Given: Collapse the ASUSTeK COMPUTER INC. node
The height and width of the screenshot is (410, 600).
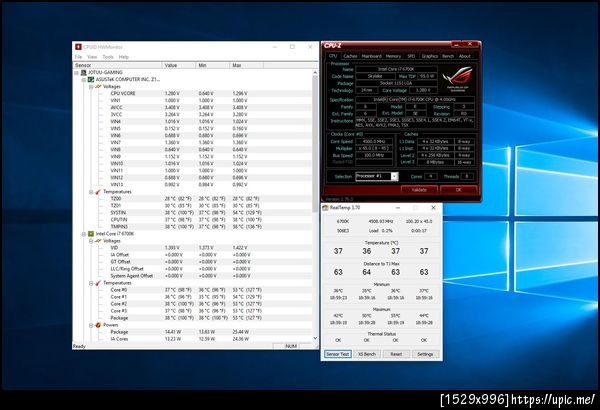Looking at the screenshot, I should click(x=84, y=80).
